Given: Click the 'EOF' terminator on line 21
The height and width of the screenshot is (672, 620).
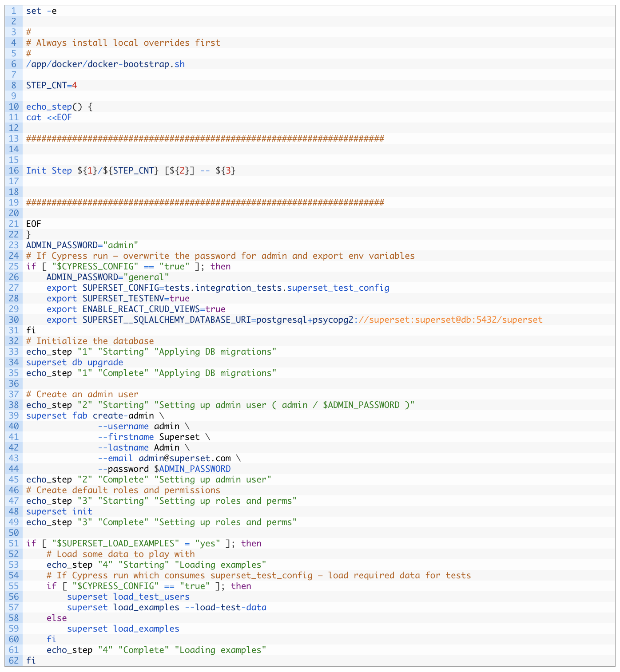Looking at the screenshot, I should 34,224.
